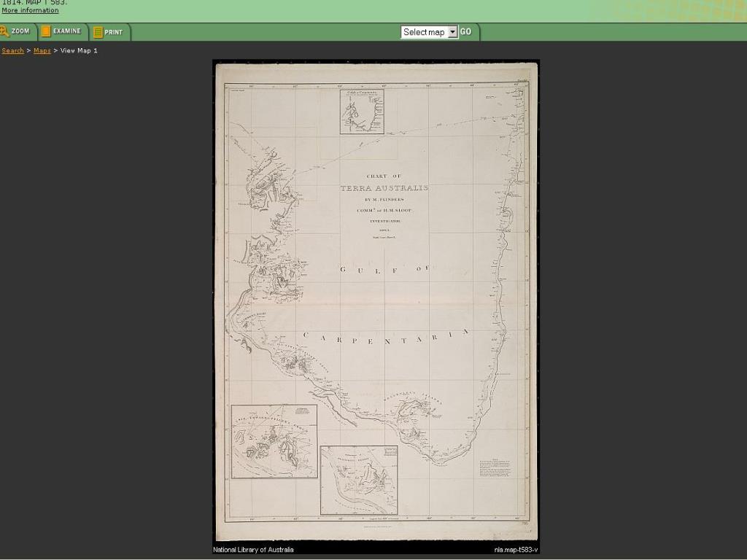This screenshot has width=747, height=560.
Task: Go to Search breadcrumb link
Action: [13, 50]
